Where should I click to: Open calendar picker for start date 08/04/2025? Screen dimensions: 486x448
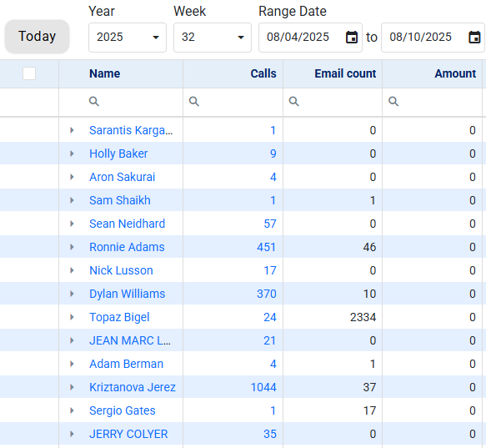(352, 38)
